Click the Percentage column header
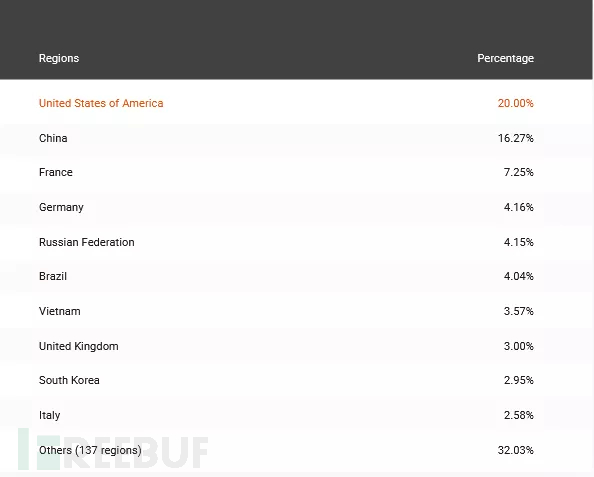Screen dimensions: 594x477 (505, 58)
